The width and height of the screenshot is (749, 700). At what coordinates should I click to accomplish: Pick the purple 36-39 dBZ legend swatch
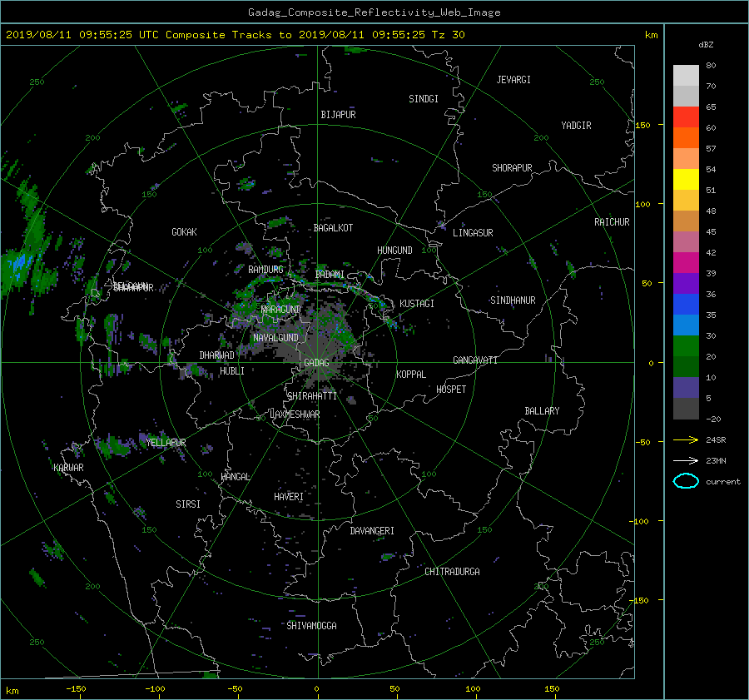(686, 283)
